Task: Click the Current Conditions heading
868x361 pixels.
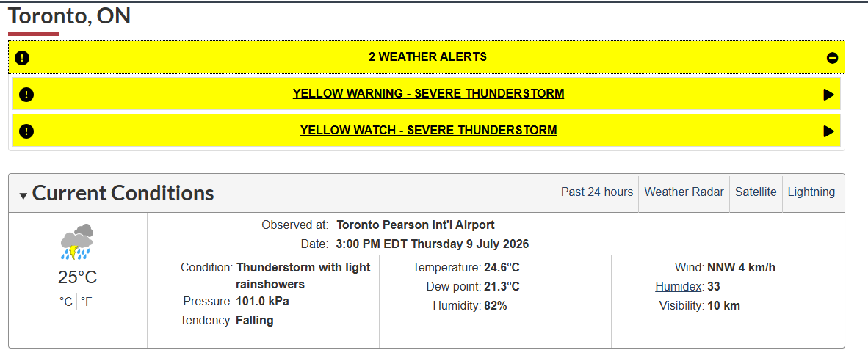Action: pyautogui.click(x=123, y=193)
